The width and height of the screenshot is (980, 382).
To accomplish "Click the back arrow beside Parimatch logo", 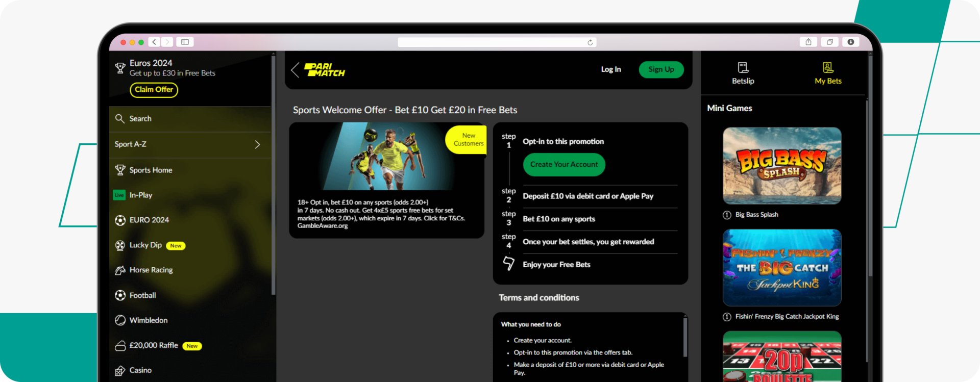I will click(295, 70).
